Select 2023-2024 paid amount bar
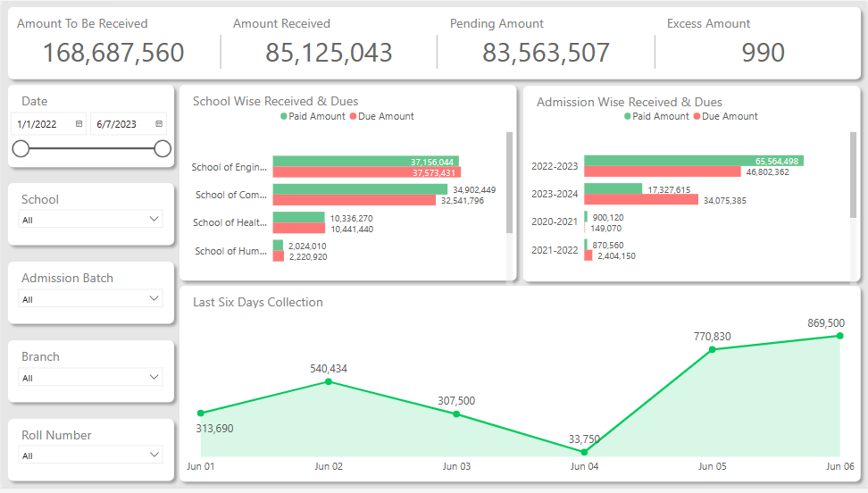This screenshot has height=493, width=868. (613, 188)
